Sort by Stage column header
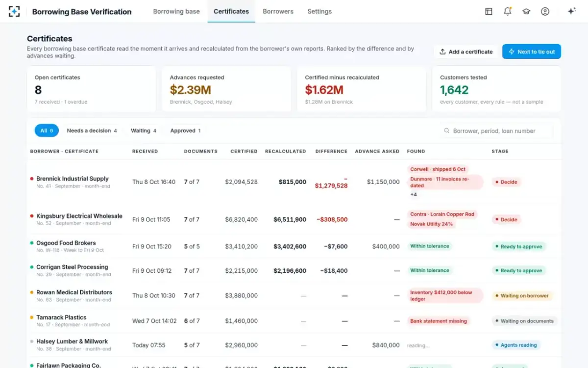The image size is (588, 368). click(x=500, y=151)
